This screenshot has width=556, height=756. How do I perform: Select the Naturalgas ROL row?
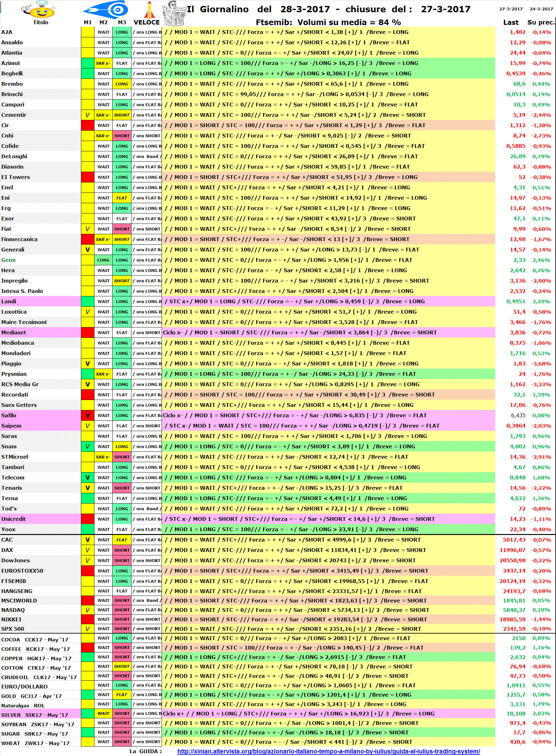pos(40,705)
